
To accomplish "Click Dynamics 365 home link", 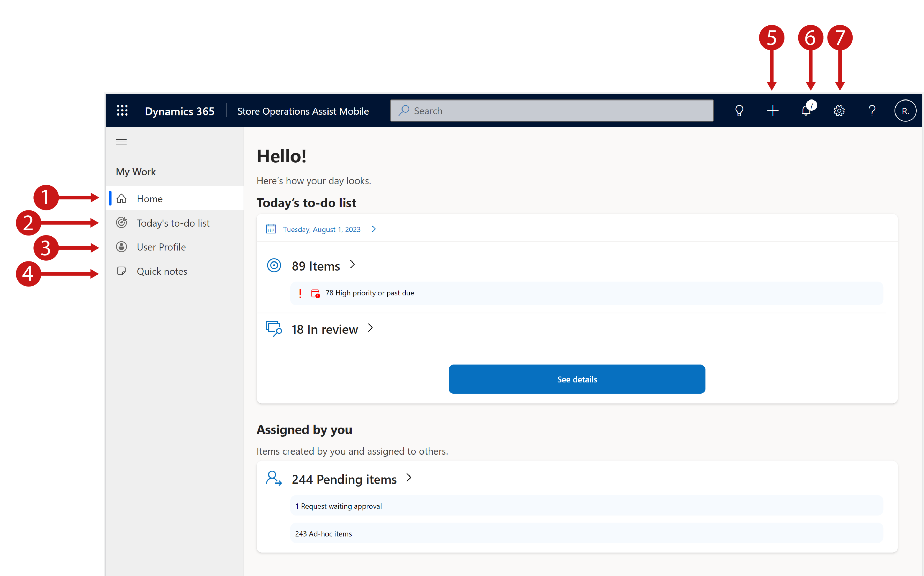I will point(180,110).
